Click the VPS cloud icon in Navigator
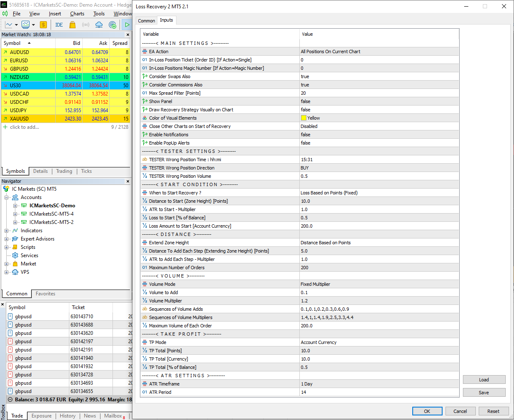The image size is (514, 420). point(15,272)
